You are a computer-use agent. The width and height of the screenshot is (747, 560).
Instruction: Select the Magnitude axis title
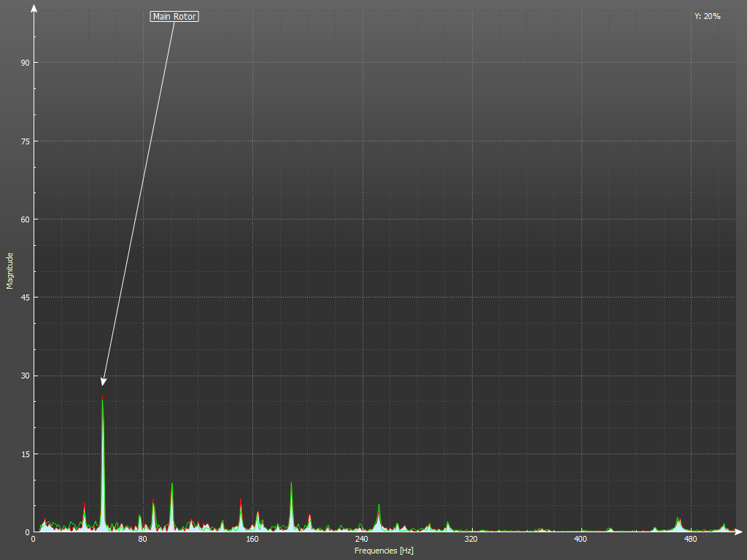[10, 271]
